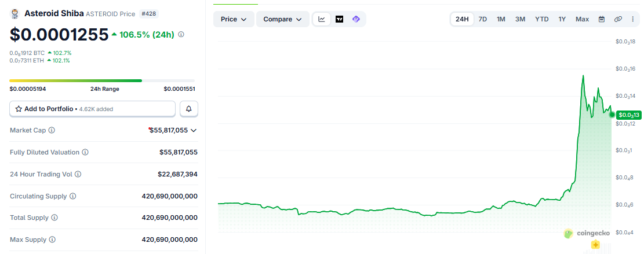This screenshot has width=644, height=254.
Task: Select the 1M time range
Action: pyautogui.click(x=501, y=19)
